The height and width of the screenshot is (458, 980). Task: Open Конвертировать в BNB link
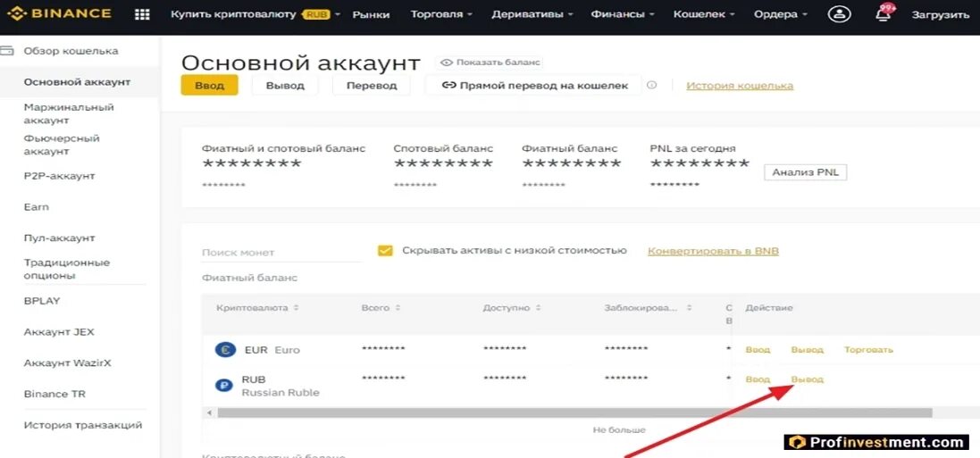[x=713, y=251]
